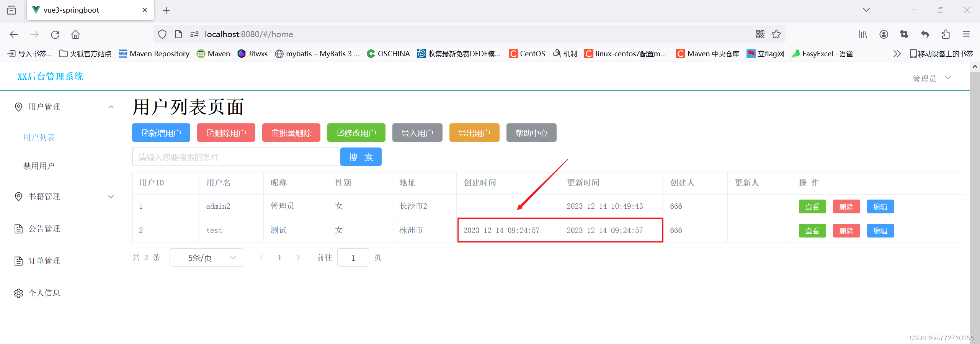Click the 修改用户 button
Screen dimensions: 980x344
point(356,133)
